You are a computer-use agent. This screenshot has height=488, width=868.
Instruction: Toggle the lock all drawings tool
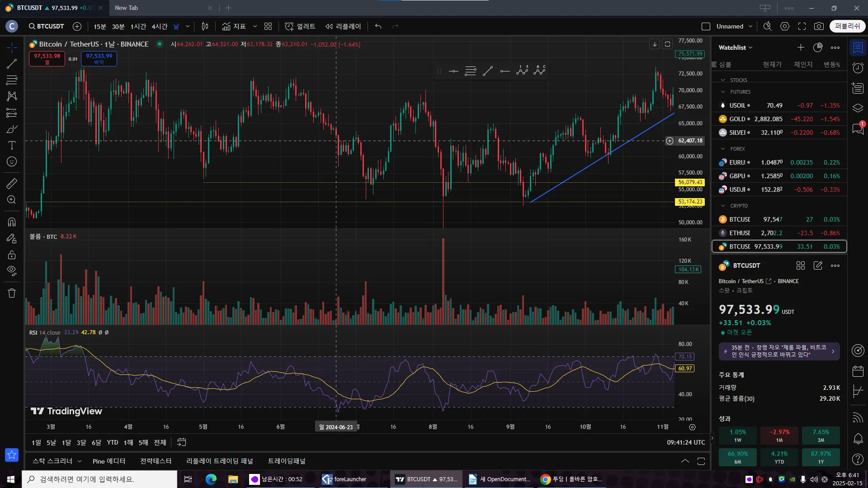point(12,255)
